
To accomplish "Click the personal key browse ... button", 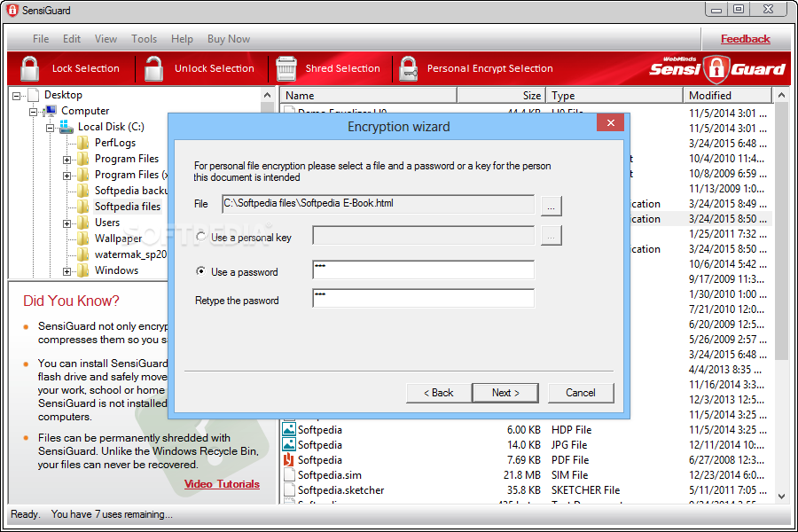I will [552, 236].
